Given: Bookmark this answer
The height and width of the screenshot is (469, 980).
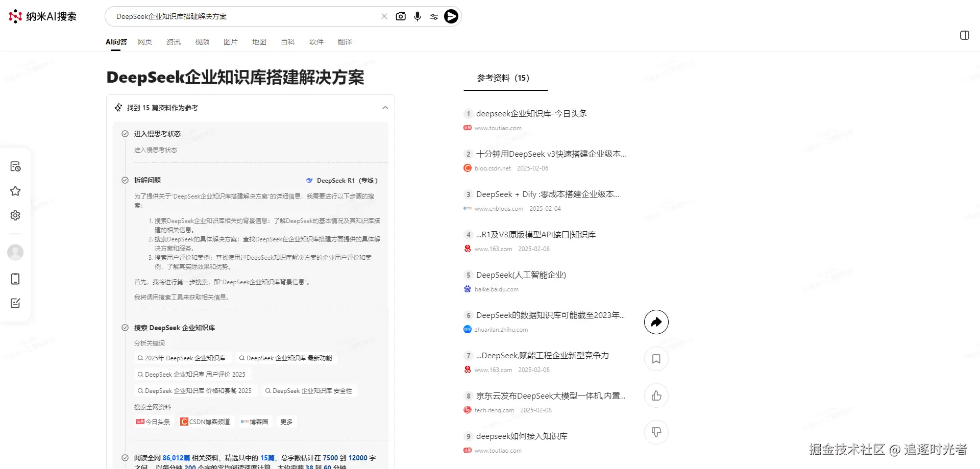Looking at the screenshot, I should point(656,359).
